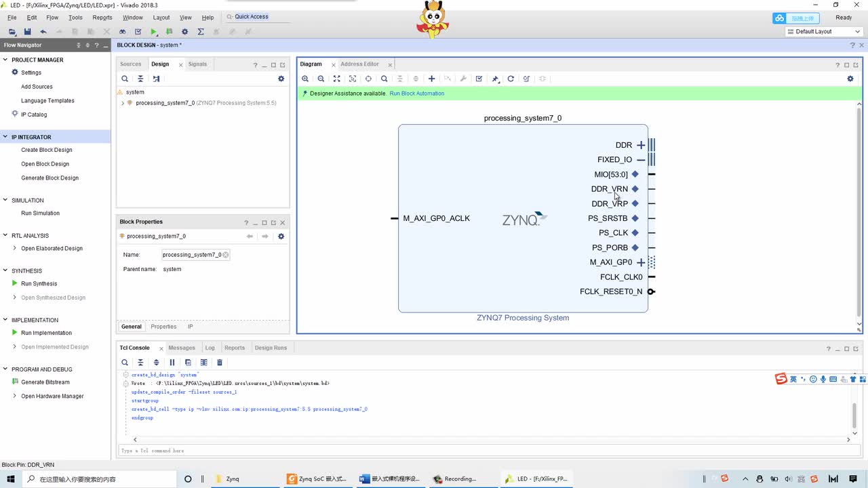Click the Open Project folder icon
The image size is (868, 488).
coord(12,32)
